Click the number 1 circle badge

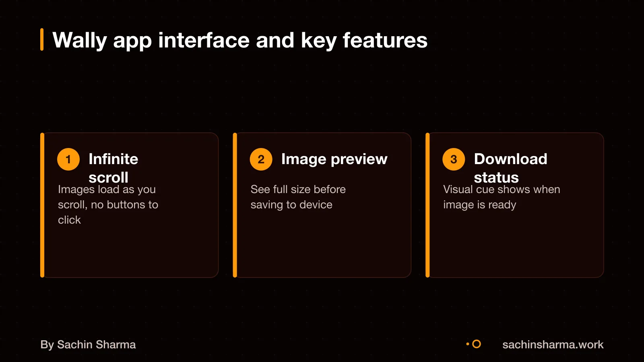[x=68, y=159]
